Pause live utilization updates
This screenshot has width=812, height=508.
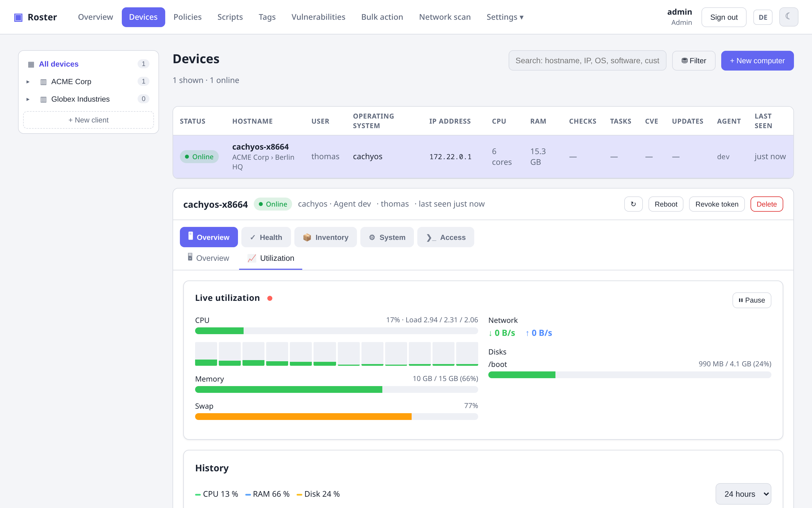752,300
